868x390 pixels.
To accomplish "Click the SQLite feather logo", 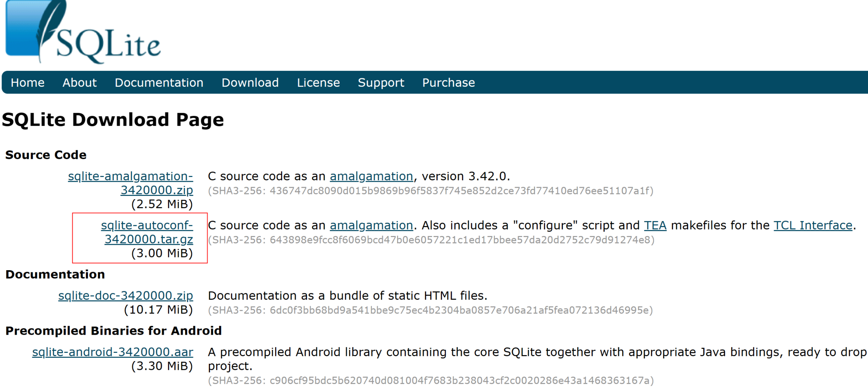I will 83,32.
